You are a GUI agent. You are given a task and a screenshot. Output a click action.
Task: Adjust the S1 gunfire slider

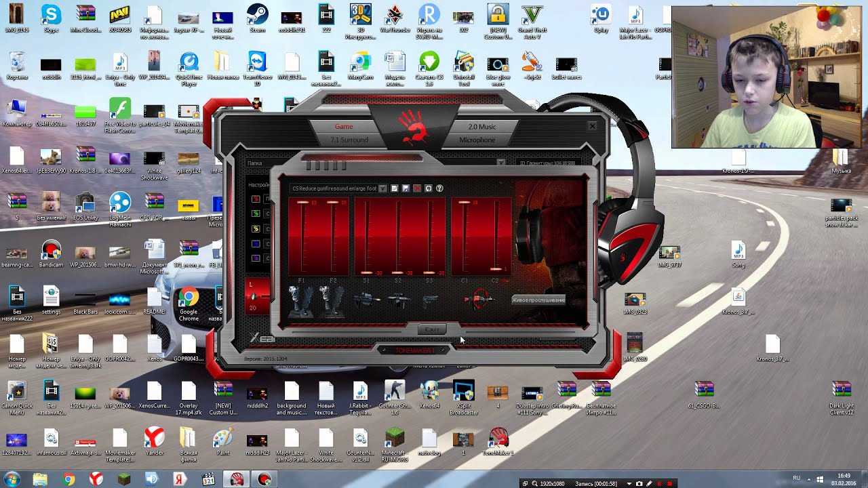[x=367, y=237]
